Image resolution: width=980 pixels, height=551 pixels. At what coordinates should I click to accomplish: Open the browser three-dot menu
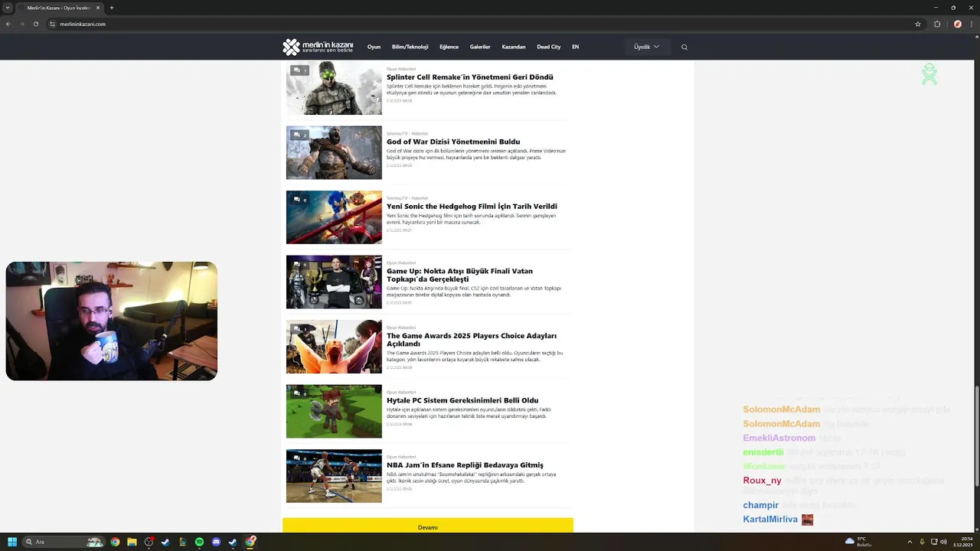[x=971, y=24]
